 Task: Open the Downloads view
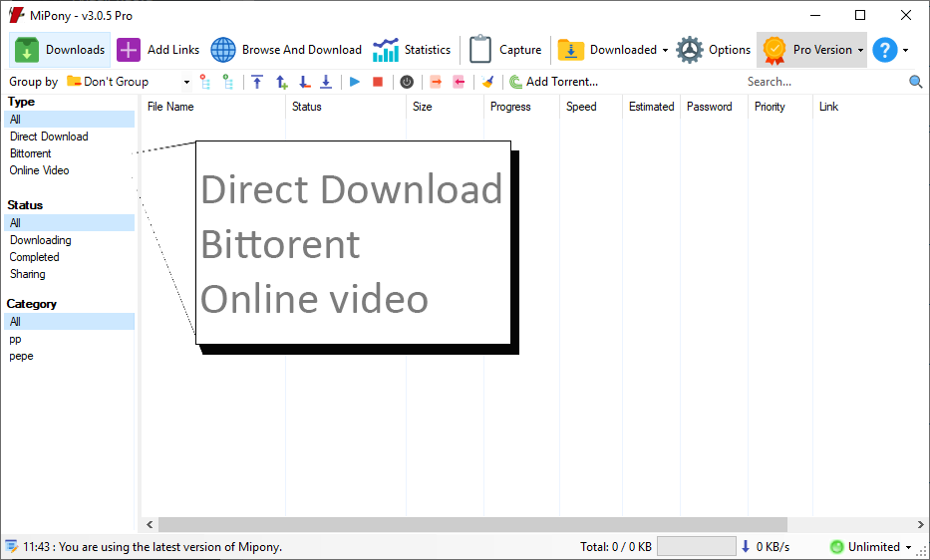click(x=60, y=50)
